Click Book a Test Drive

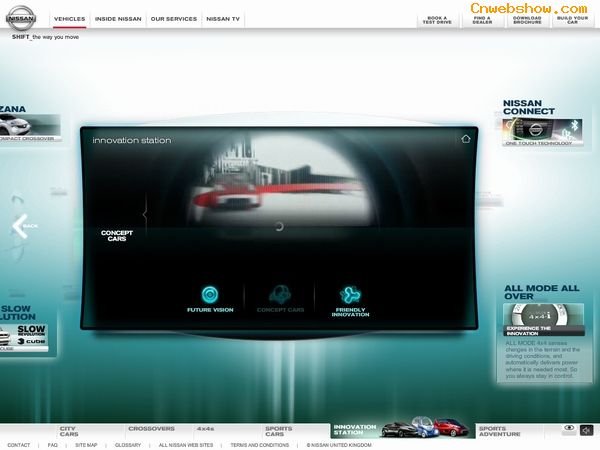(437, 20)
